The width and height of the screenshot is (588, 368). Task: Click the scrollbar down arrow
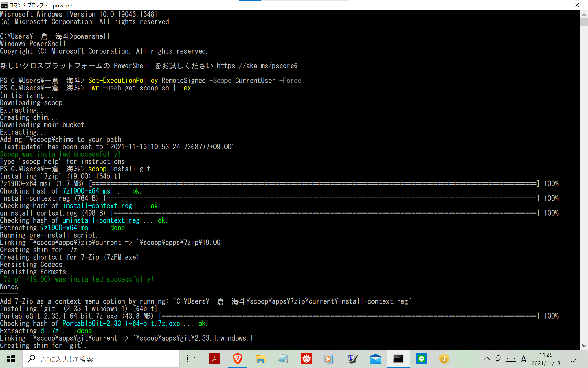point(584,346)
